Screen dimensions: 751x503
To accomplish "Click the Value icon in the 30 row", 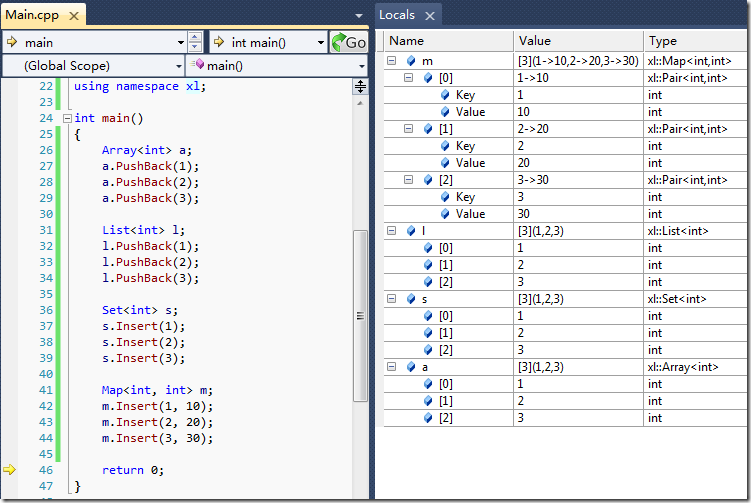I will (x=445, y=214).
